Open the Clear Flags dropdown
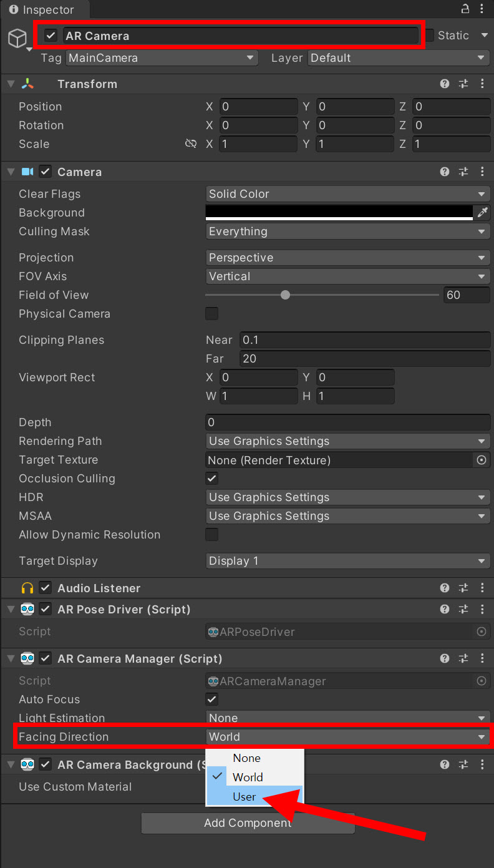Screen dimensions: 494x868 pyautogui.click(x=348, y=194)
